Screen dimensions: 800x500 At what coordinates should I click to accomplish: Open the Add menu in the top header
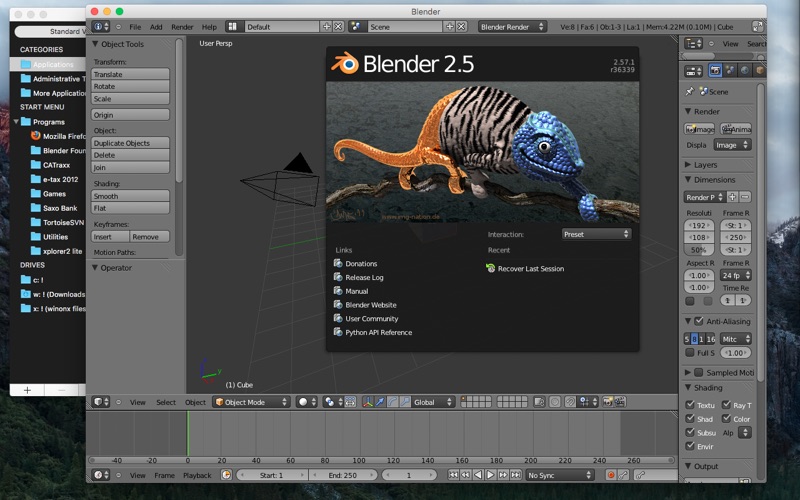[156, 26]
